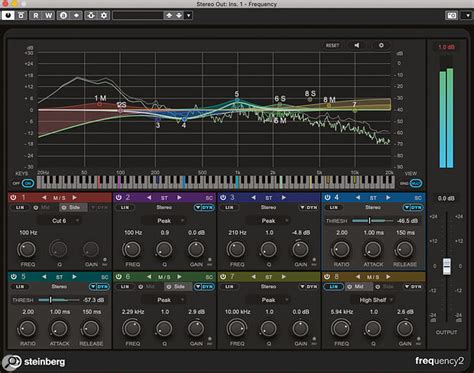Click the OUTPUT gain fader handle
This screenshot has height=373, width=474.
tap(447, 267)
